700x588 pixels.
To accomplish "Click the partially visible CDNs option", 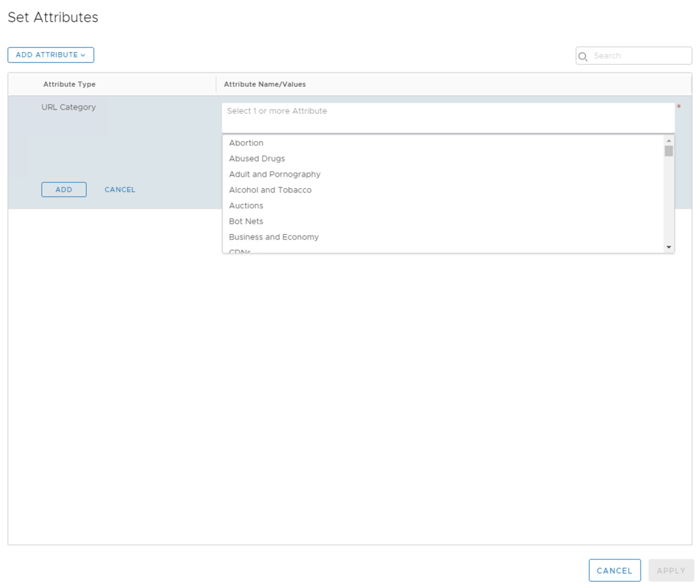I will [240, 251].
